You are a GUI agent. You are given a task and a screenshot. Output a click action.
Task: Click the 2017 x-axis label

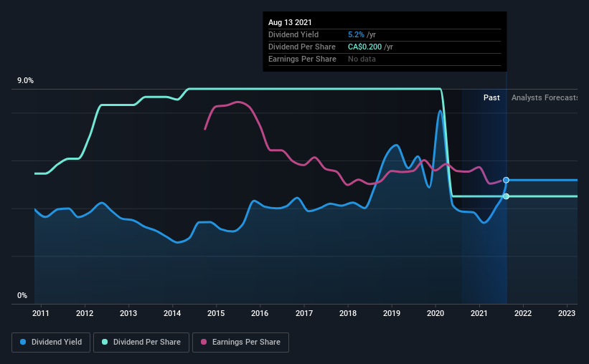(x=304, y=313)
